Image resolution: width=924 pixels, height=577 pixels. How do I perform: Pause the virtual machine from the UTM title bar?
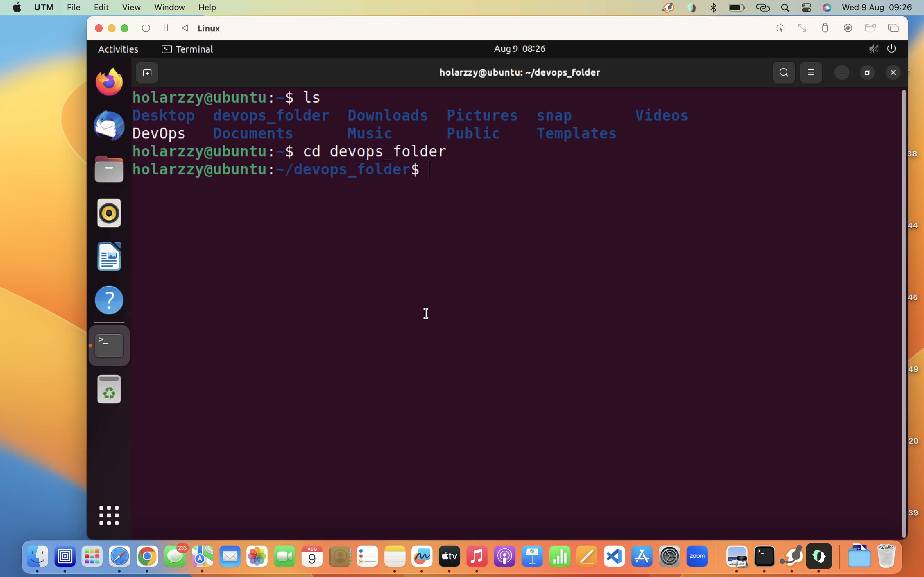[x=166, y=28]
